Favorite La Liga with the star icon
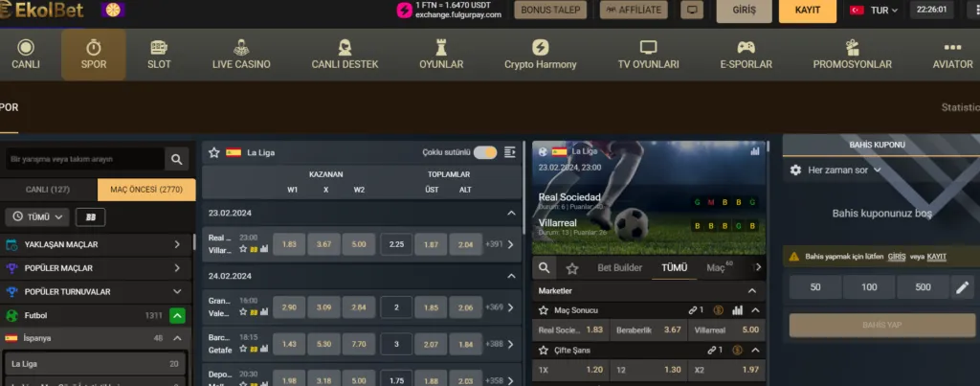Image resolution: width=980 pixels, height=386 pixels. [x=214, y=152]
